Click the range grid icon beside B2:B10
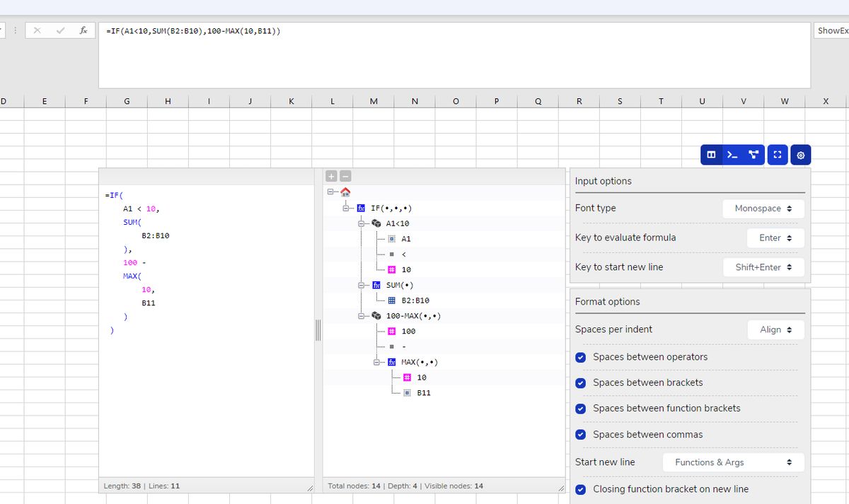849x504 pixels. [391, 300]
